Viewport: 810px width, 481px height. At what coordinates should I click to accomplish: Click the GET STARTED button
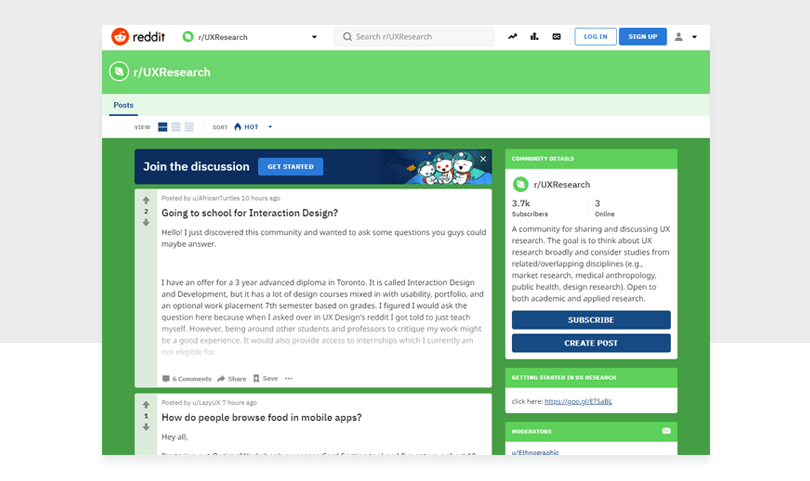click(x=290, y=166)
